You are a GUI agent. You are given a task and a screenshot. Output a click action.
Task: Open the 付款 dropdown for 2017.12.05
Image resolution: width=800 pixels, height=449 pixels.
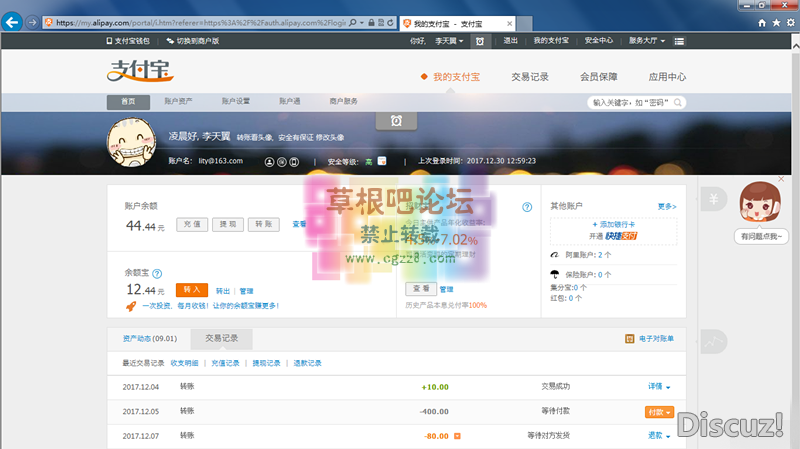(x=659, y=412)
